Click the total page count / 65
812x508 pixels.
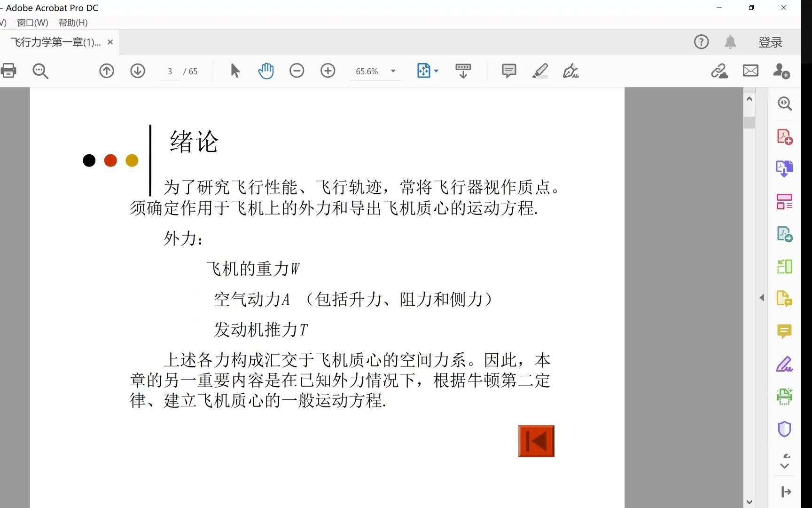tap(190, 71)
